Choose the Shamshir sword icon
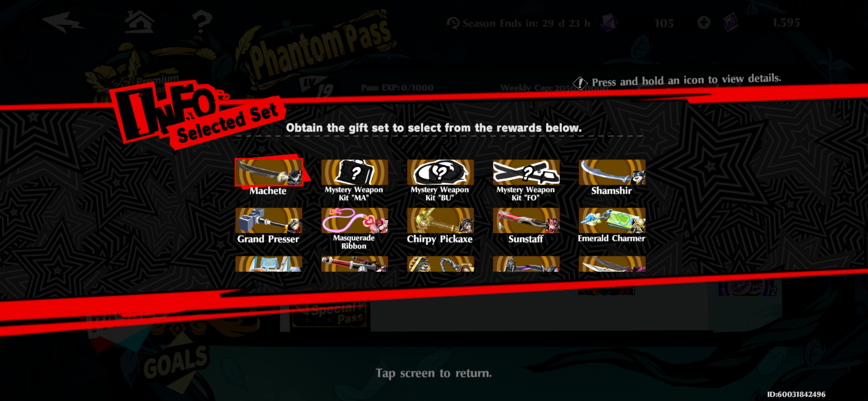Screen dimensions: 868x401 click(x=612, y=172)
